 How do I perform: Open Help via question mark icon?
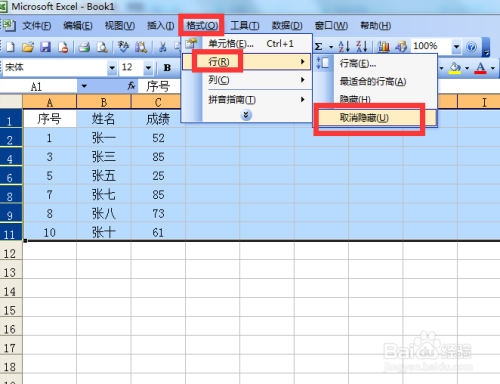[471, 47]
